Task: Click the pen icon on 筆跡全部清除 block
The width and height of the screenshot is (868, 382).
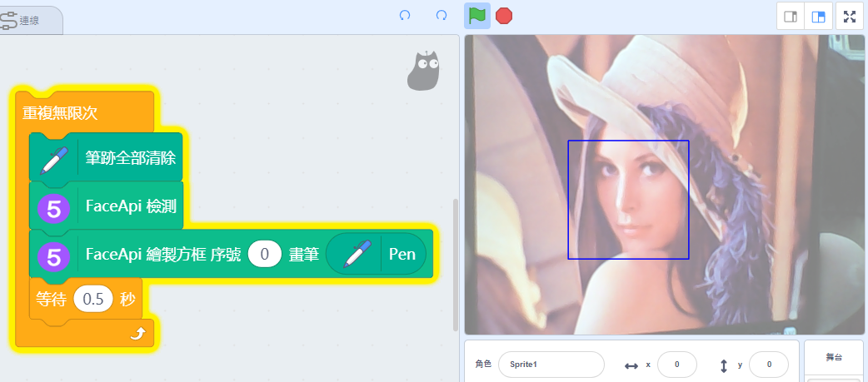Action: click(54, 157)
